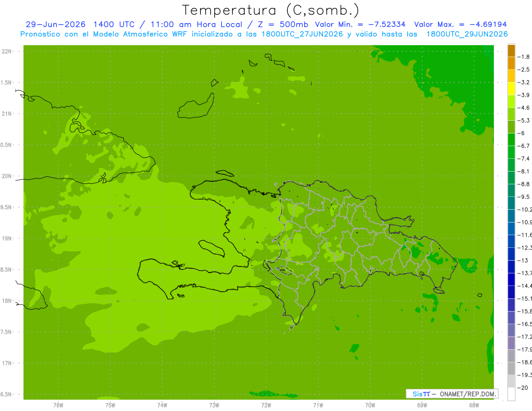The image size is (532, 411).
Task: Click the '-4.6' colorbar value label
Action: [x=524, y=108]
